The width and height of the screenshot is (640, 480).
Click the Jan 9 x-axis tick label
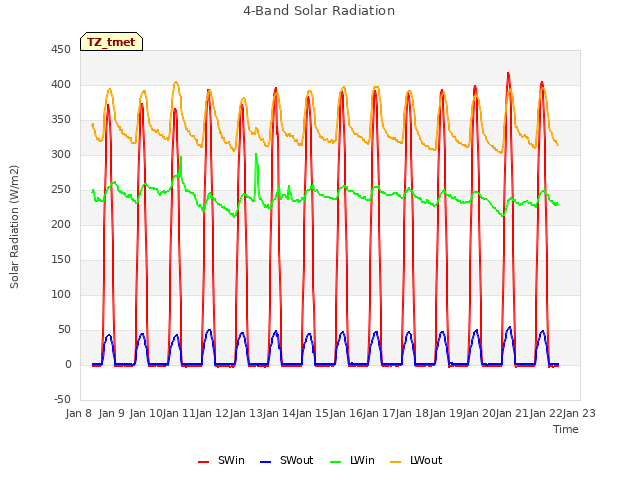click(x=112, y=413)
